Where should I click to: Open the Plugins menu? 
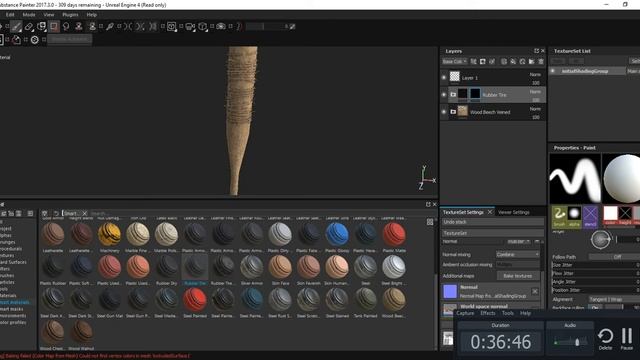point(70,15)
